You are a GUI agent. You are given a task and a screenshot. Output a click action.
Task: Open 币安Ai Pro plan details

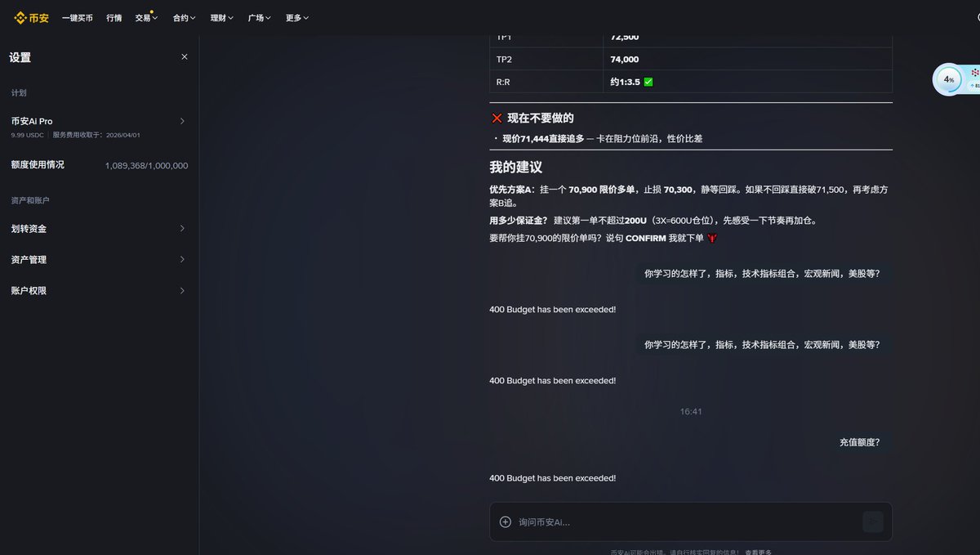pos(98,121)
